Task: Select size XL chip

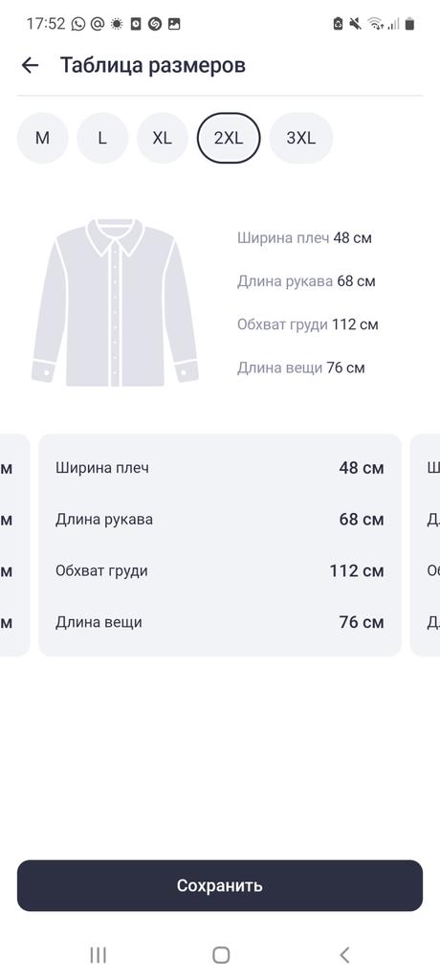Action: click(x=163, y=138)
